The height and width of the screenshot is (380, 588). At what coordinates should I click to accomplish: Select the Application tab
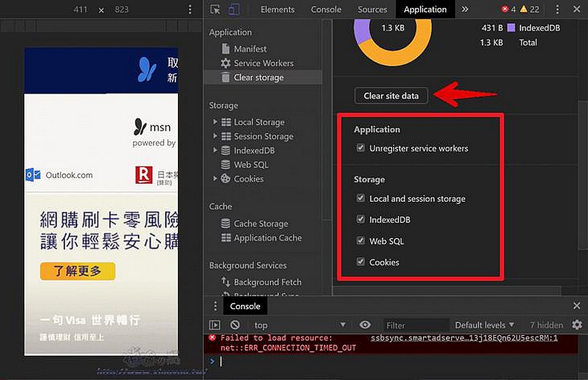[425, 9]
